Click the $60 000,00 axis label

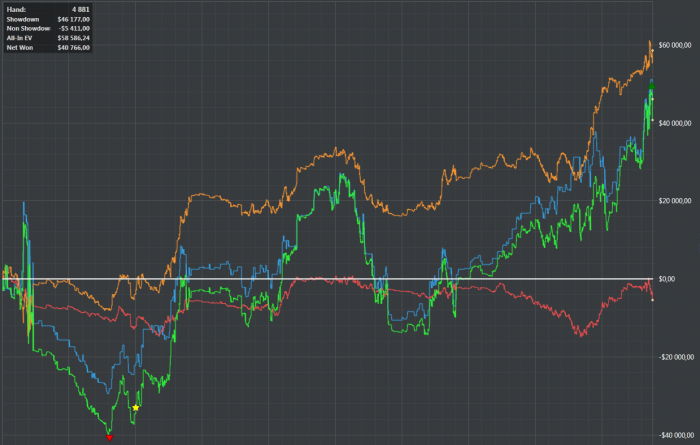[x=675, y=45]
